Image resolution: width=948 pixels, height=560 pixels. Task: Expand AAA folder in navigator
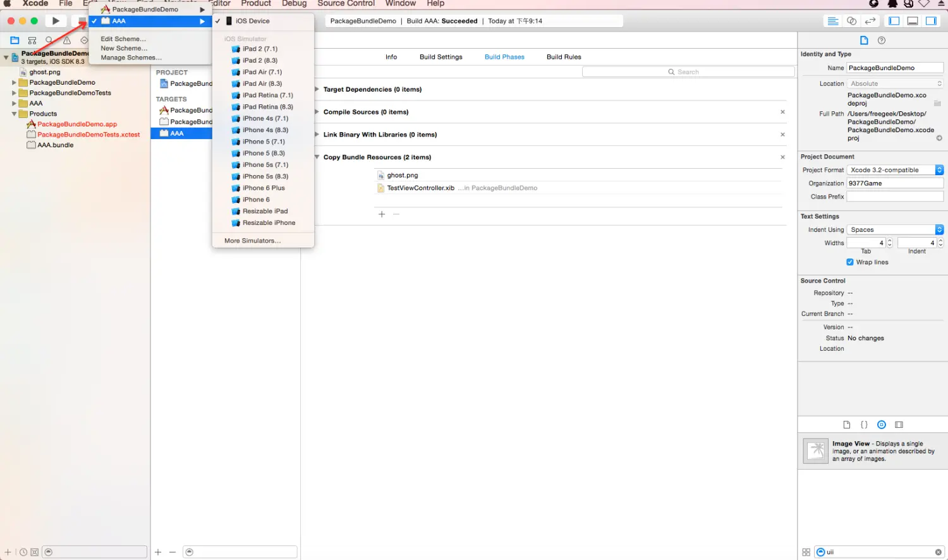14,103
